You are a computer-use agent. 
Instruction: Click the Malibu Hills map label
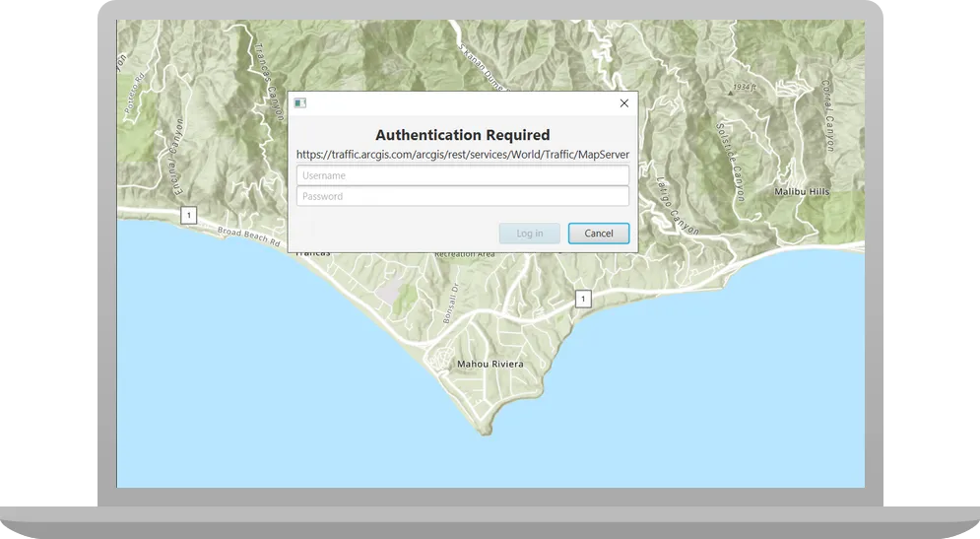pos(802,191)
